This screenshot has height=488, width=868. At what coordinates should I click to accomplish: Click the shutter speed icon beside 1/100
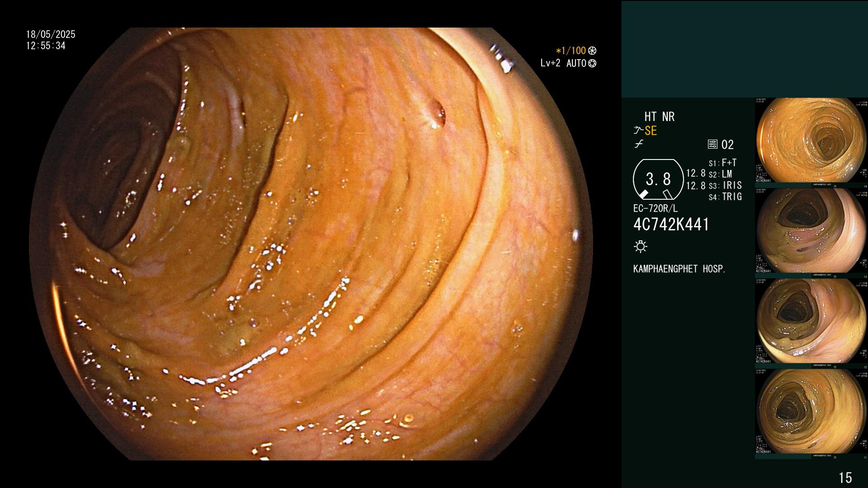pyautogui.click(x=592, y=51)
